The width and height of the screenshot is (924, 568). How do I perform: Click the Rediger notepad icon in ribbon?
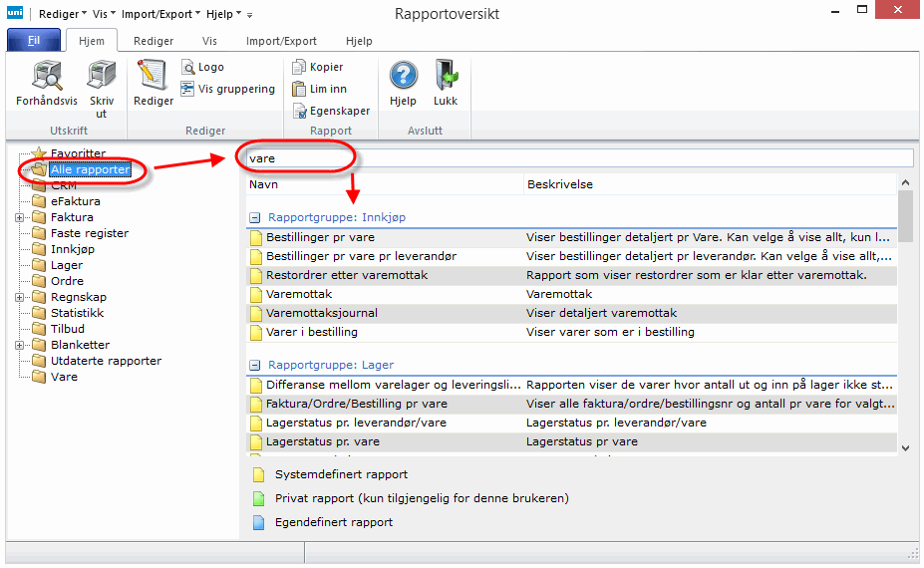pos(153,77)
